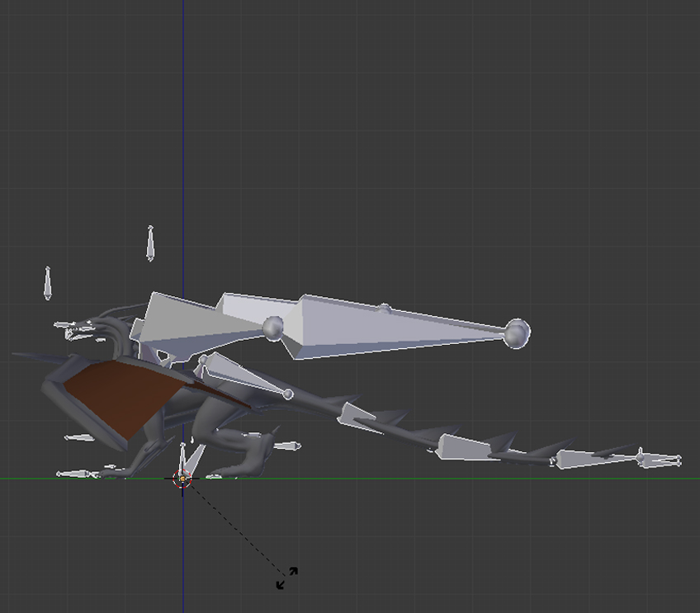Click the dragon's head mesh

pyautogui.click(x=89, y=330)
